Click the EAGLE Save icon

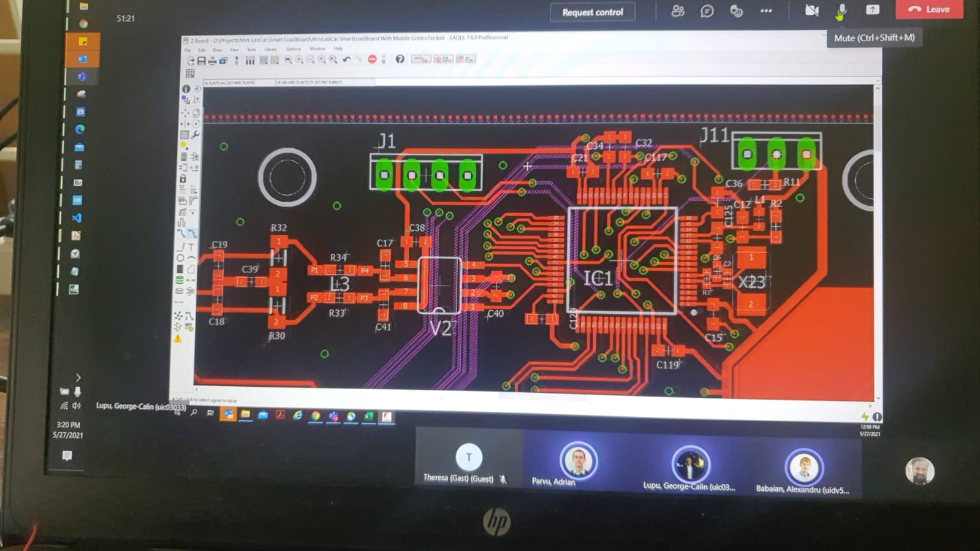coord(201,61)
